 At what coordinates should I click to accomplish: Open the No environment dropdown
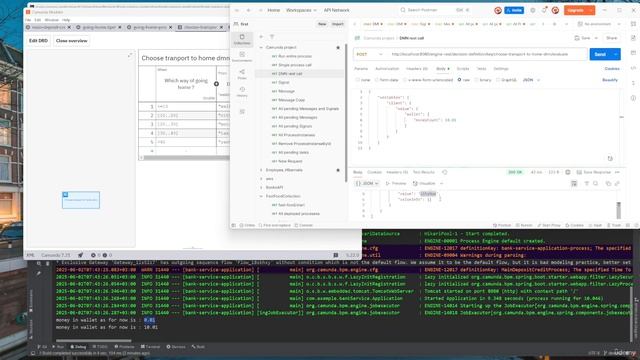599,24
